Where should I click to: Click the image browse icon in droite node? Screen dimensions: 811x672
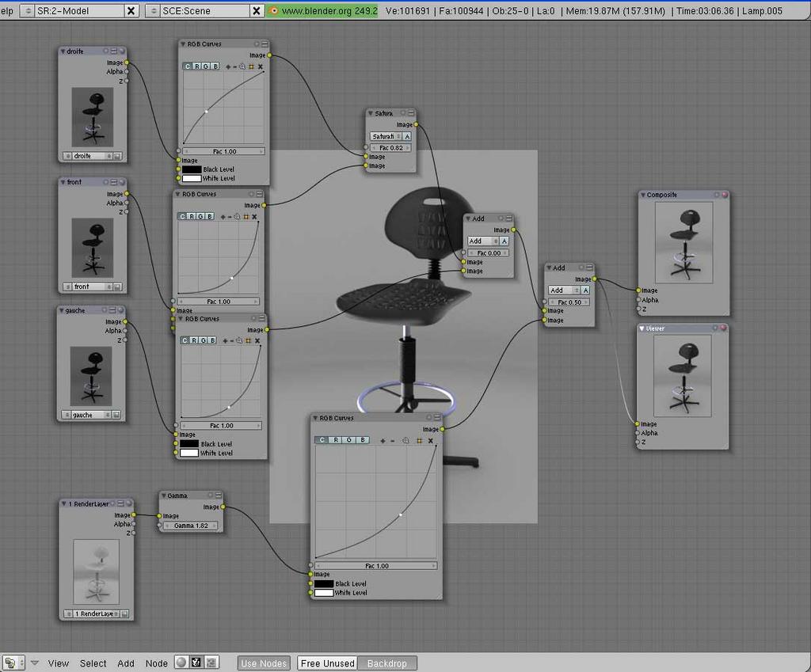(117, 156)
